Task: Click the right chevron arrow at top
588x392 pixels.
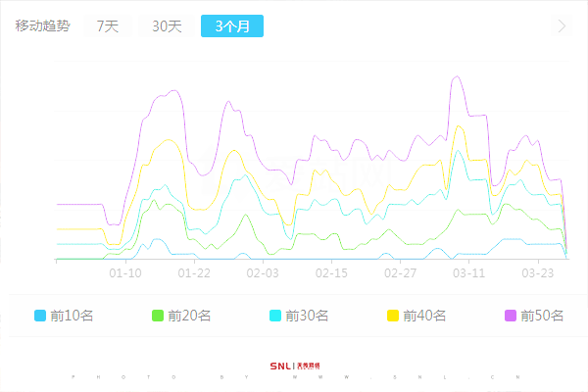Action: pos(562,26)
